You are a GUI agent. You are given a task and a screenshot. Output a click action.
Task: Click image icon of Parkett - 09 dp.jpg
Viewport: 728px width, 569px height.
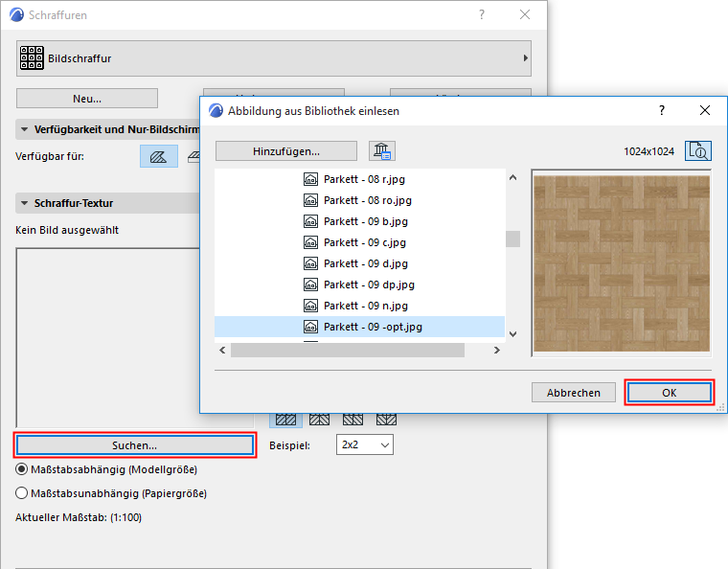[310, 284]
